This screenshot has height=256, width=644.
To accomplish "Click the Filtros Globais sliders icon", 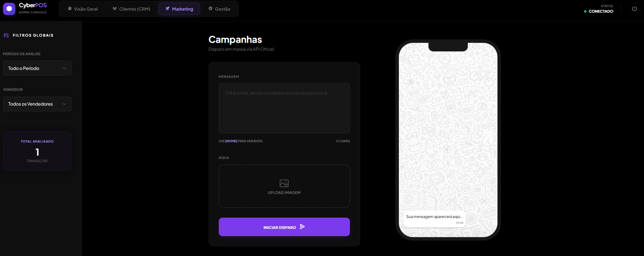I will coord(6,35).
